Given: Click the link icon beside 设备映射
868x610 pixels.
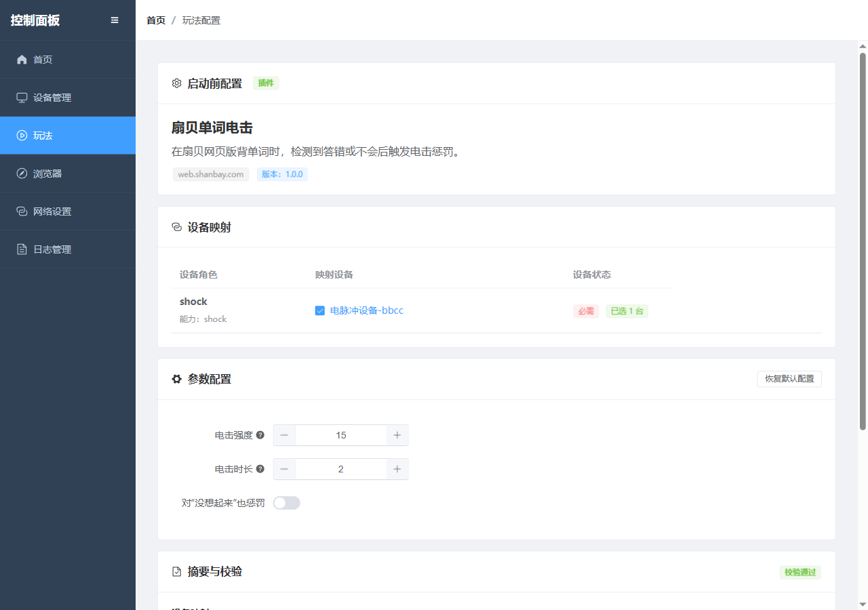Looking at the screenshot, I should [x=177, y=227].
